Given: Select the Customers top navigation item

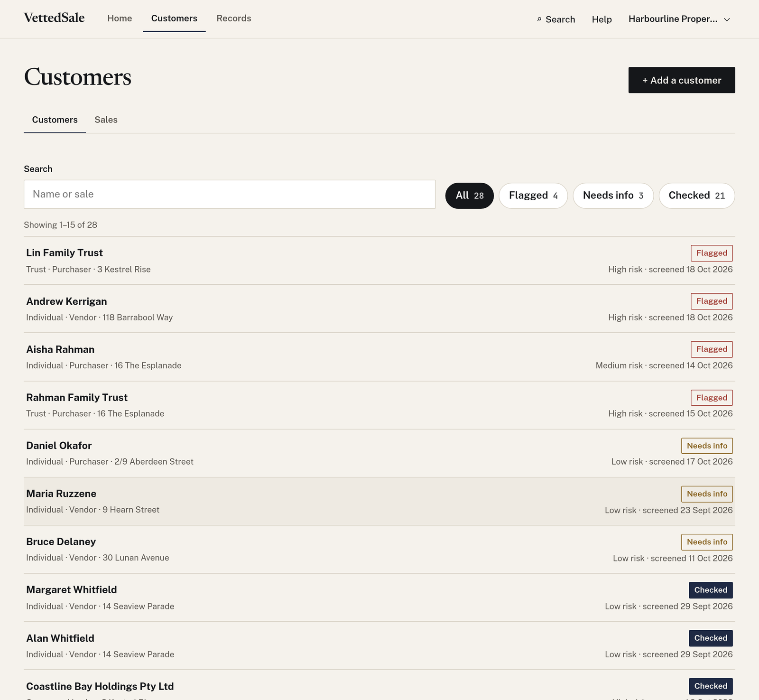Looking at the screenshot, I should coord(174,19).
